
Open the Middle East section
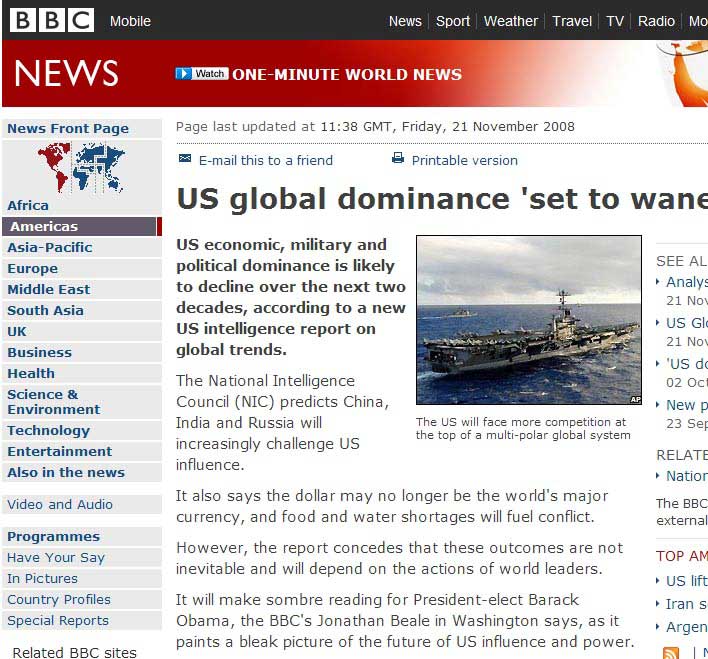click(x=82, y=290)
